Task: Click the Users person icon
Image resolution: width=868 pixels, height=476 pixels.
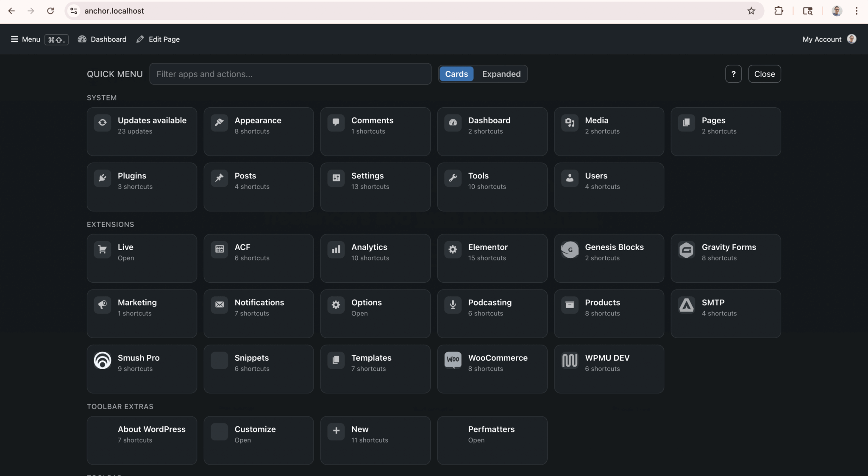Action: (570, 178)
